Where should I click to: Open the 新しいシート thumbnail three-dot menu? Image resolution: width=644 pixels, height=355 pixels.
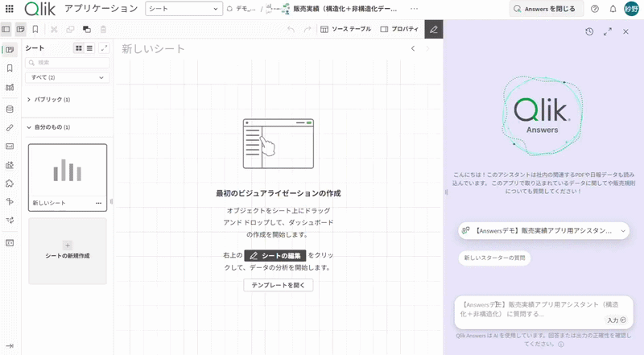[x=98, y=203]
